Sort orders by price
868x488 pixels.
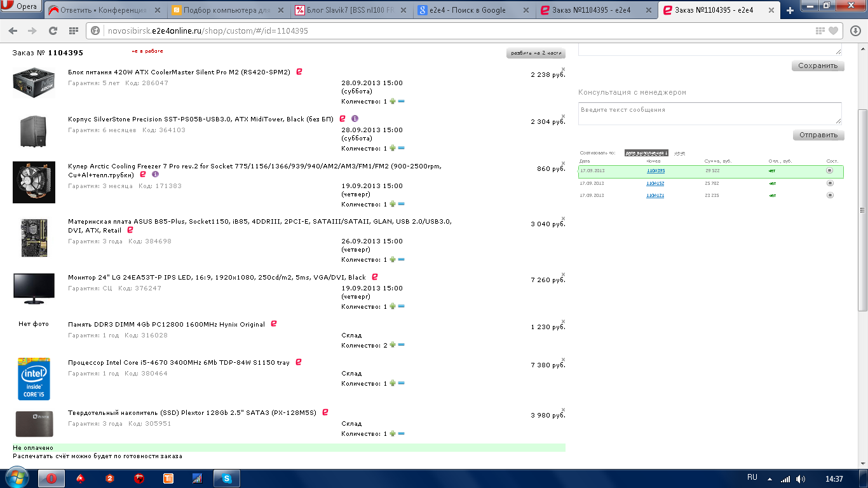tap(680, 153)
